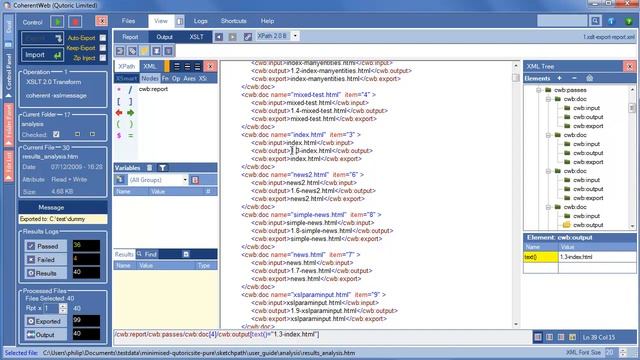The width and height of the screenshot is (640, 360).
Task: Select the XPath panel tab
Action: (x=126, y=66)
